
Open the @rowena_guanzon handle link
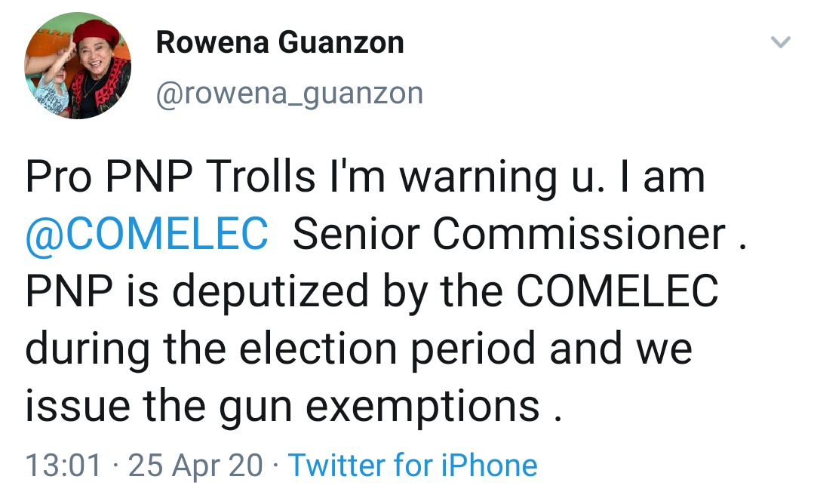point(290,94)
